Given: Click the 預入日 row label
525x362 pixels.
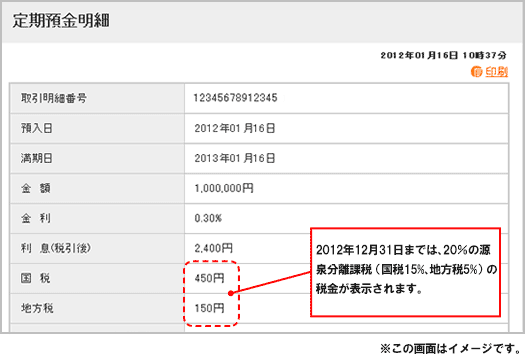Looking at the screenshot, I should pyautogui.click(x=37, y=128).
